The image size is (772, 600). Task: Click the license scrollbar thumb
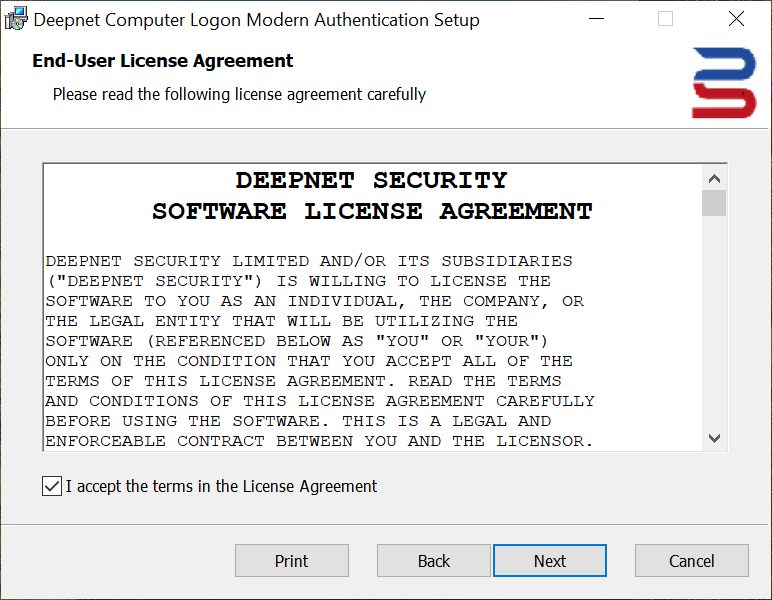(714, 203)
